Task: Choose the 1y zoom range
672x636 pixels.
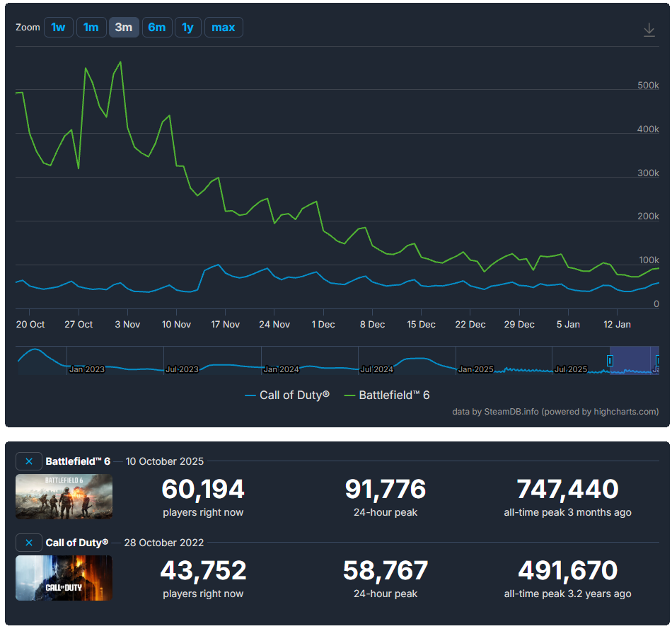Action: 187,28
